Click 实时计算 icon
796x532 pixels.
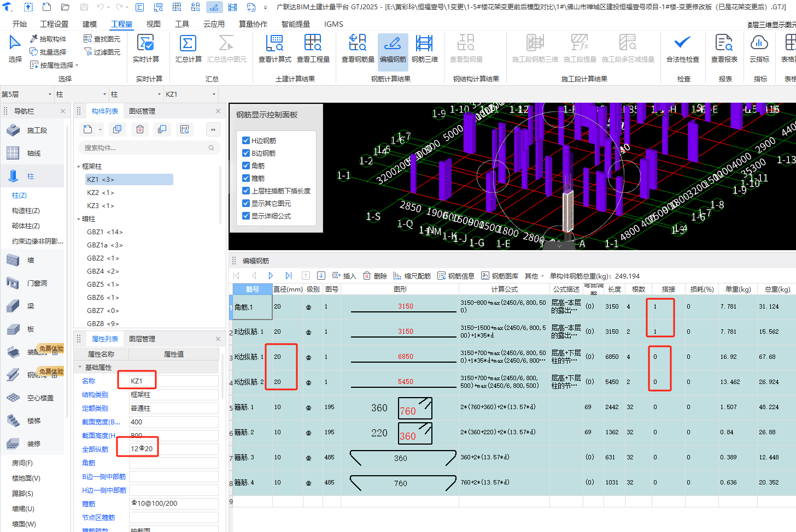[146, 44]
